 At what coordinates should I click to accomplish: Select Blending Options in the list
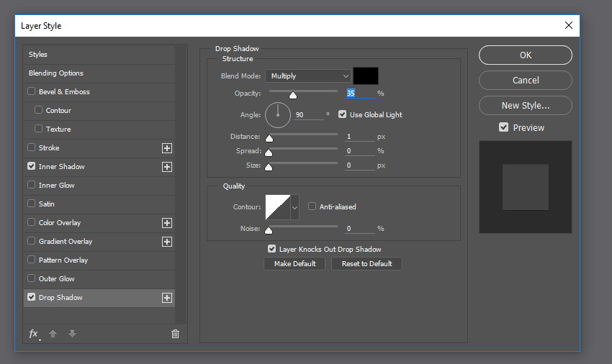pos(99,73)
